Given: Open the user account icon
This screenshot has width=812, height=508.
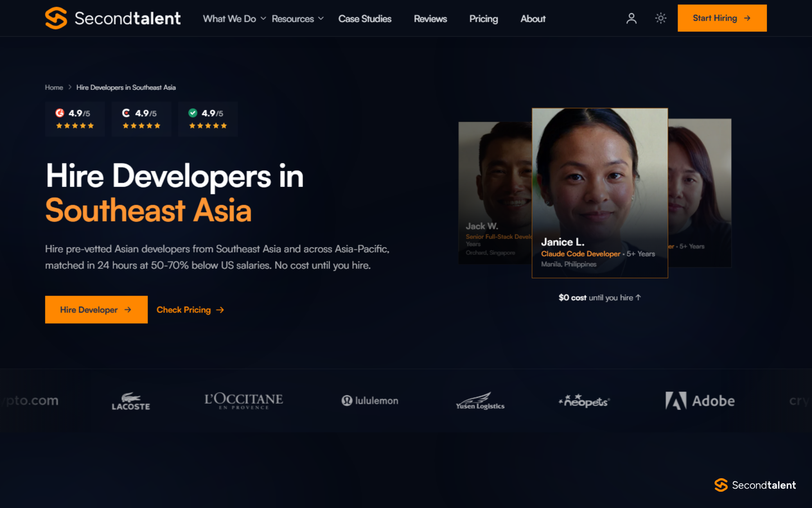Looking at the screenshot, I should click(x=632, y=18).
